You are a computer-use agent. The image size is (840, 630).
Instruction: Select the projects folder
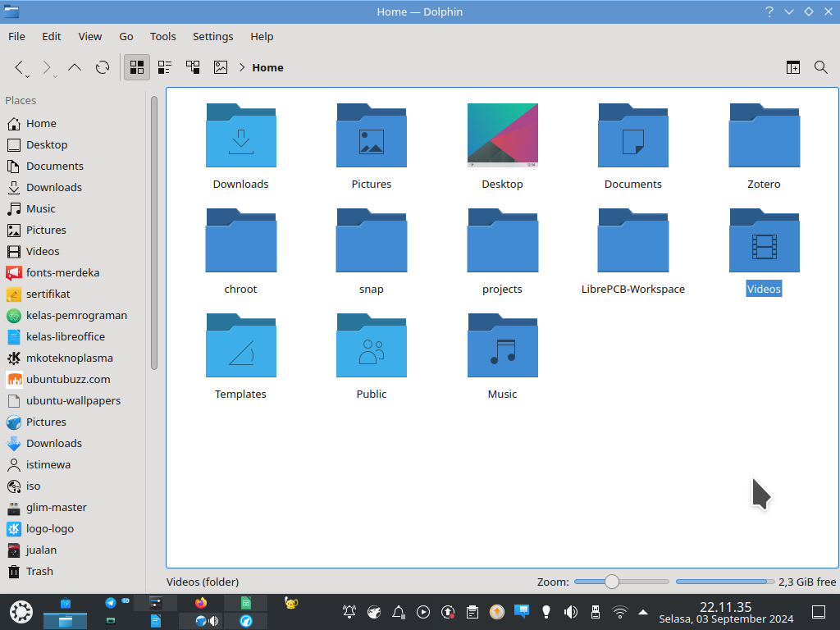coord(503,240)
